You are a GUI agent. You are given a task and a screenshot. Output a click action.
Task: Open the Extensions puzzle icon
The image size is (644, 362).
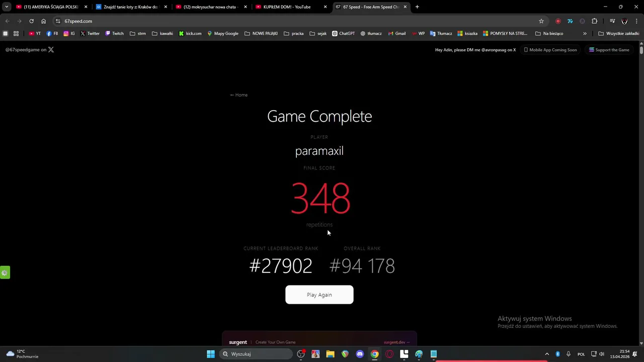pos(595,21)
